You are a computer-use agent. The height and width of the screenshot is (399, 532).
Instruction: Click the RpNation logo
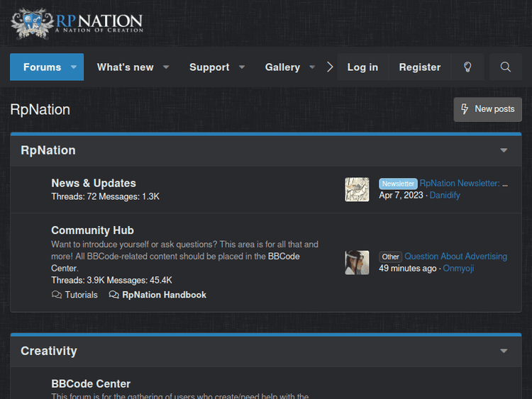(x=77, y=23)
